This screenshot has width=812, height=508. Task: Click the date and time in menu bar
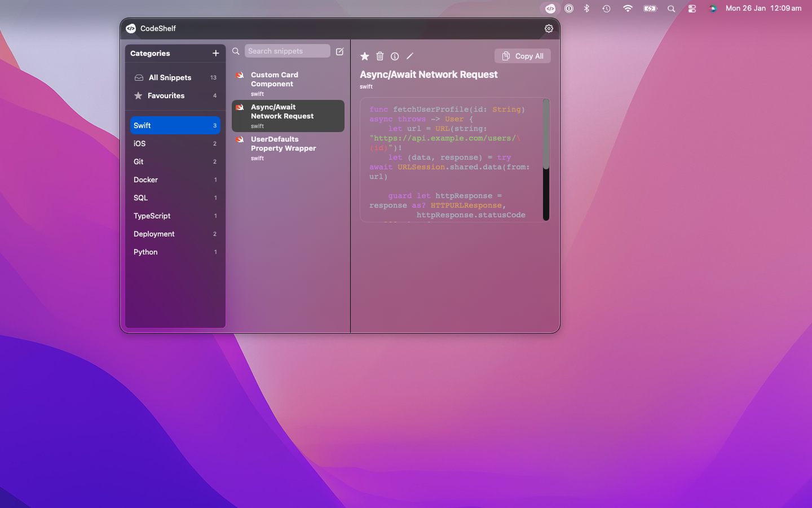click(x=764, y=8)
